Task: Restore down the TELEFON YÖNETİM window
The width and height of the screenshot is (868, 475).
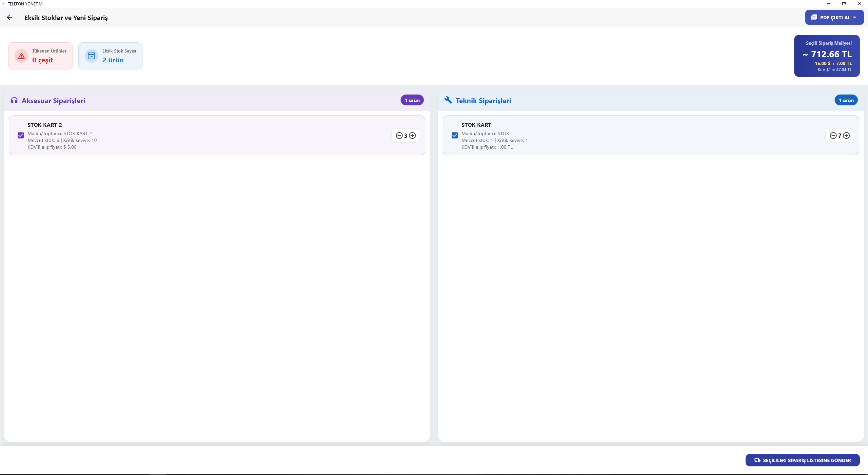Action: click(x=844, y=4)
